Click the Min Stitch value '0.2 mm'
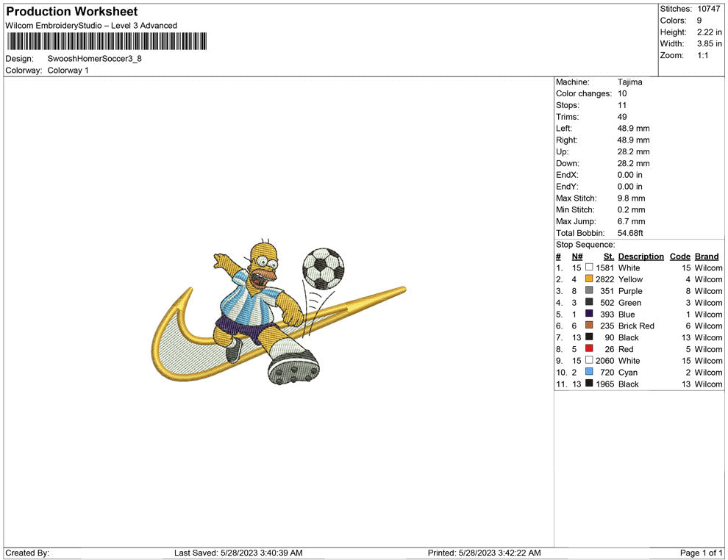This screenshot has width=728, height=560. tap(632, 209)
